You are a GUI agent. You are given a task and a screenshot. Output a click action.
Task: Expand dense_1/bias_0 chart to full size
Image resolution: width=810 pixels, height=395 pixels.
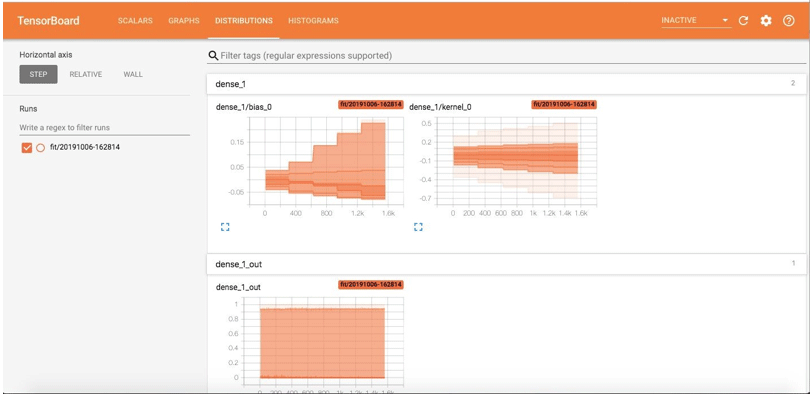(225, 227)
